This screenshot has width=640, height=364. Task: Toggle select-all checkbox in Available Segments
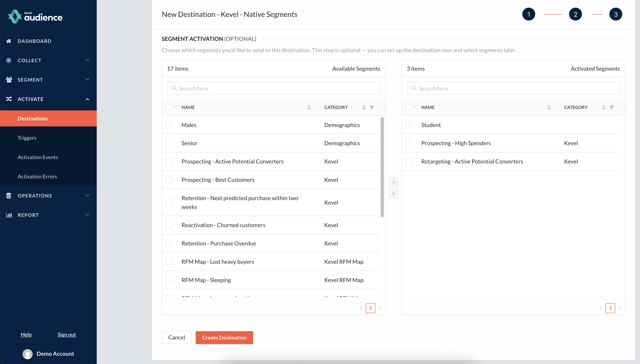pos(169,107)
